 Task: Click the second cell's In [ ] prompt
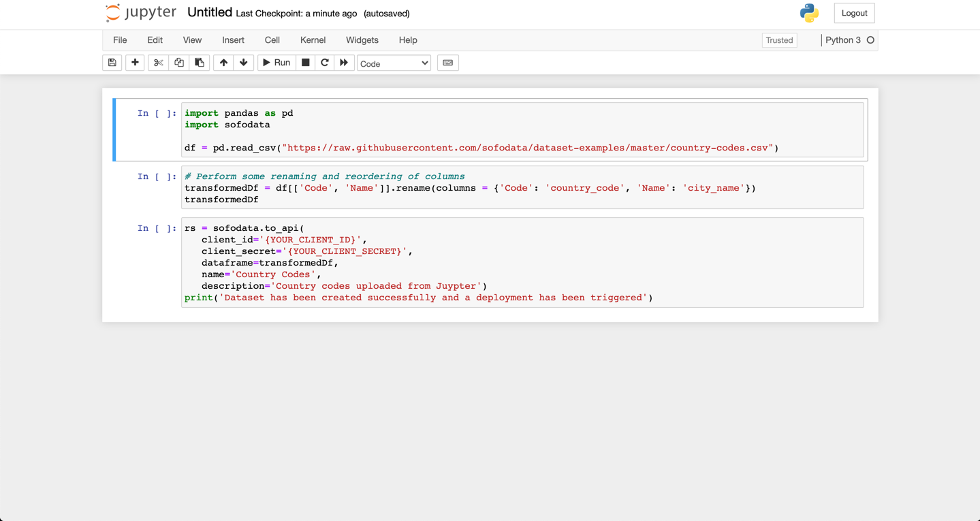[x=157, y=176]
